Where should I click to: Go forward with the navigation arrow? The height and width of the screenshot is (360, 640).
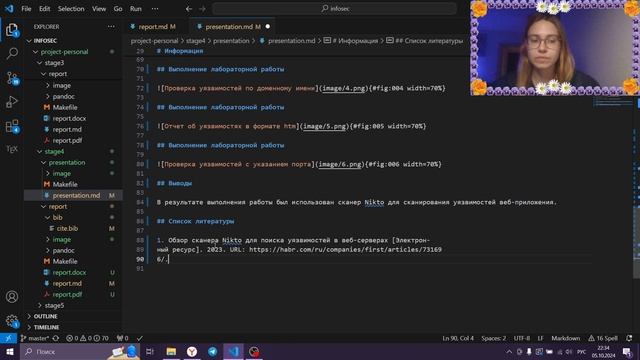pyautogui.click(x=202, y=9)
